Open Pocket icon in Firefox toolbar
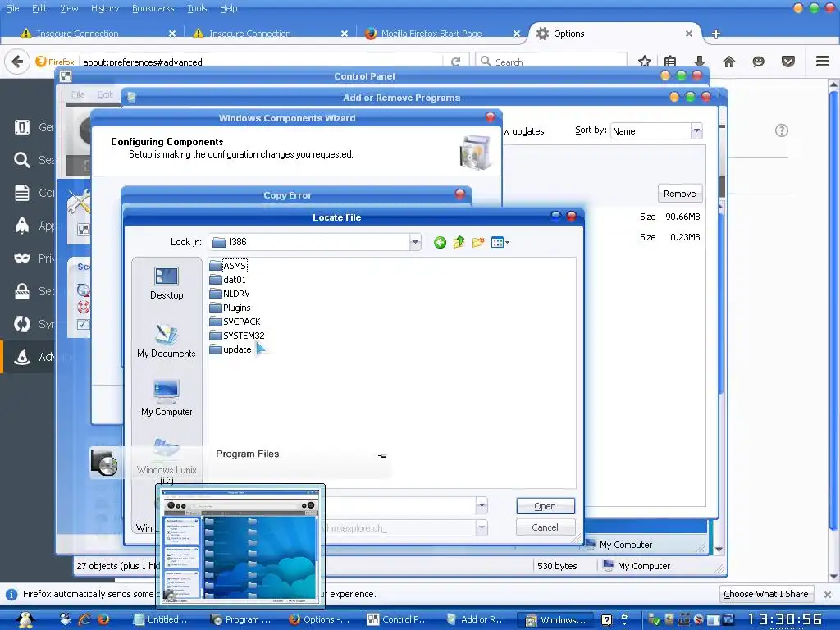The height and width of the screenshot is (630, 840). coord(788,62)
